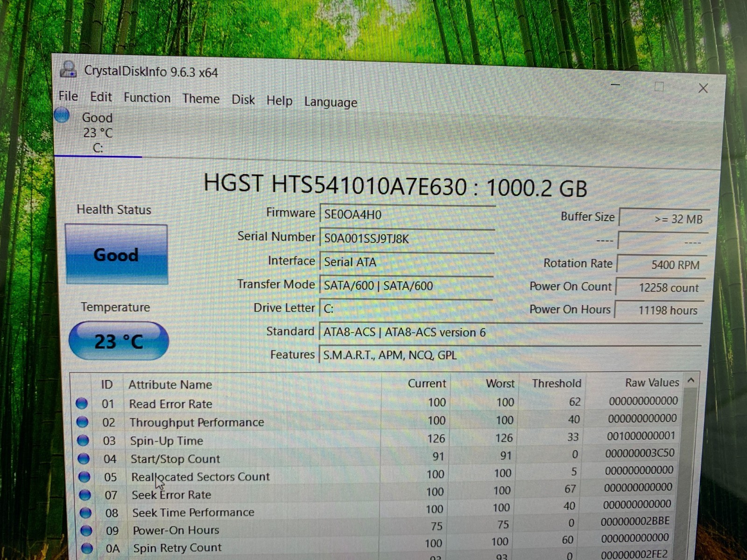Viewport: 747px width, 560px height.
Task: Click the status dot for Start/Stop Count
Action: 84,458
